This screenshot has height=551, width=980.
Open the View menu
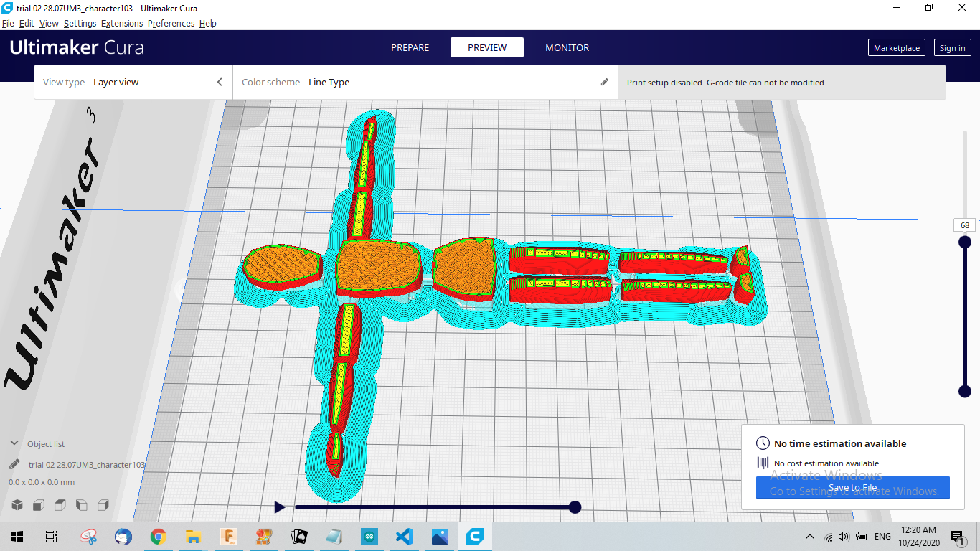(49, 23)
